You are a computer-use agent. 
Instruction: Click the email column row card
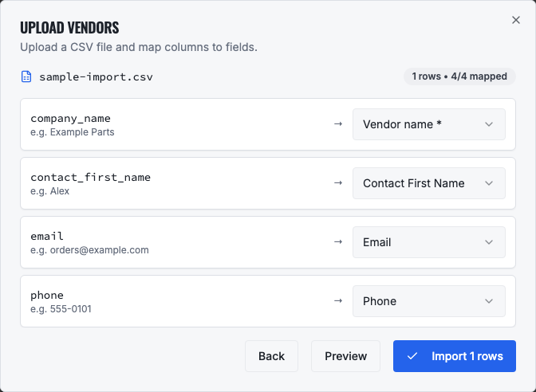268,242
